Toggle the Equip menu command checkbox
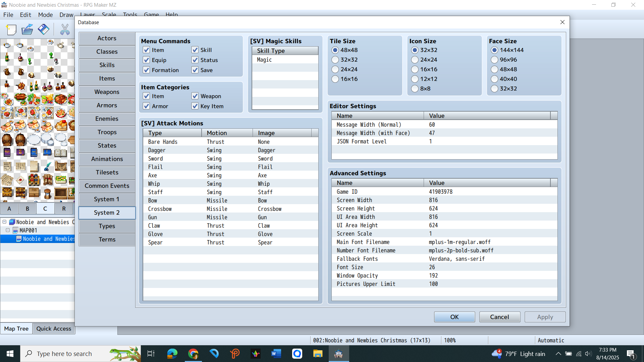 (146, 60)
